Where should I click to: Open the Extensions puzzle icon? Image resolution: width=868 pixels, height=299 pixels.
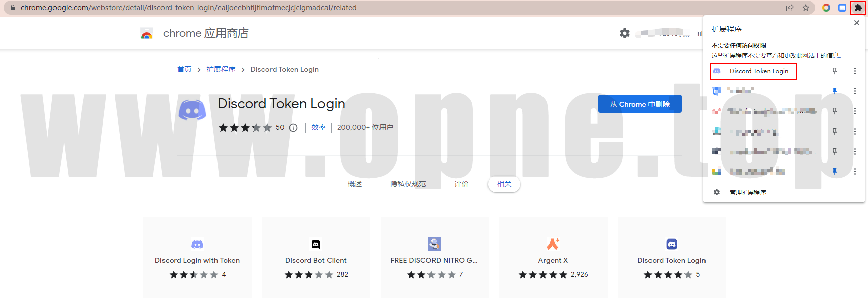coord(858,8)
